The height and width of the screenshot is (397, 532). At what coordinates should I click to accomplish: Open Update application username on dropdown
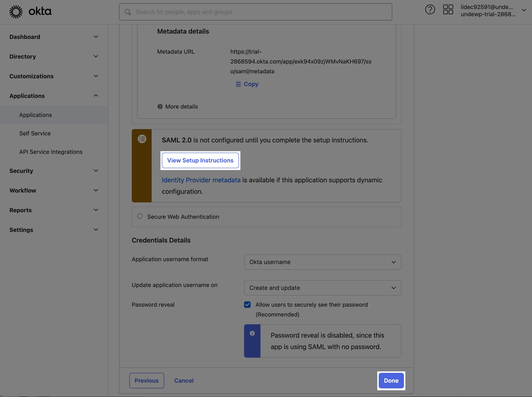point(322,288)
